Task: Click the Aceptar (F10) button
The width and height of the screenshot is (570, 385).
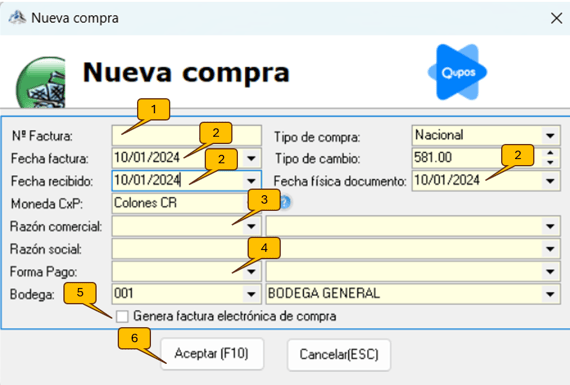Action: click(212, 354)
